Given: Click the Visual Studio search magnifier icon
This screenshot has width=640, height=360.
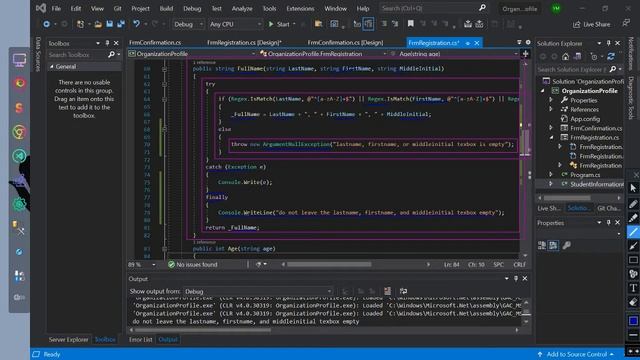Looking at the screenshot, I should click(x=482, y=8).
